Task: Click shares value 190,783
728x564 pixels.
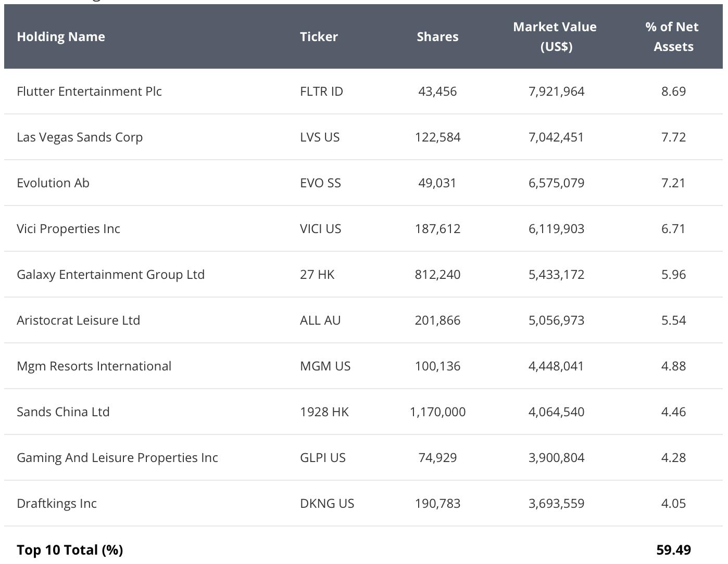Action: coord(437,503)
